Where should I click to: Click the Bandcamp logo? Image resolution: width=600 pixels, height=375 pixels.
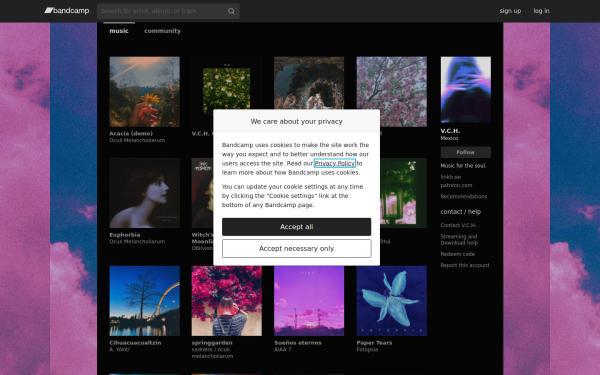pyautogui.click(x=67, y=11)
